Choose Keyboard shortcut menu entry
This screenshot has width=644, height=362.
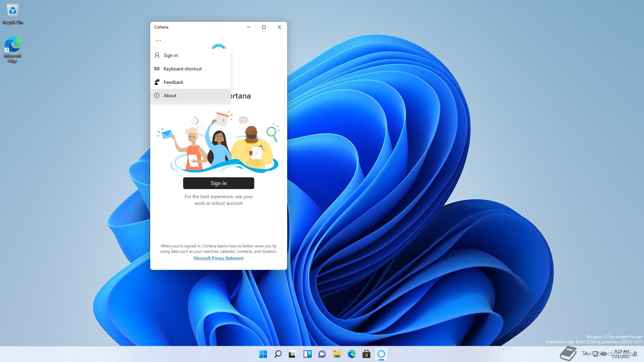pyautogui.click(x=191, y=69)
